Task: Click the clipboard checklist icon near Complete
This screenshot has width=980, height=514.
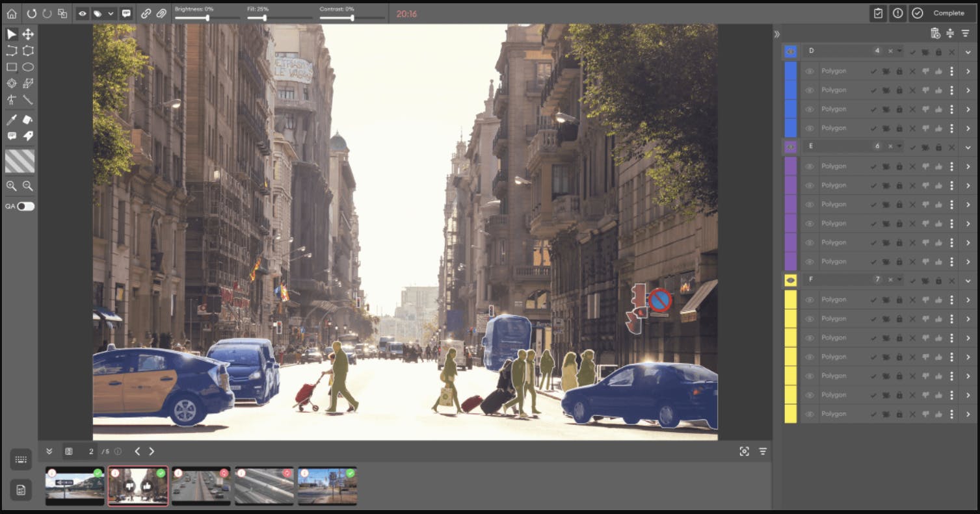Action: coord(878,13)
